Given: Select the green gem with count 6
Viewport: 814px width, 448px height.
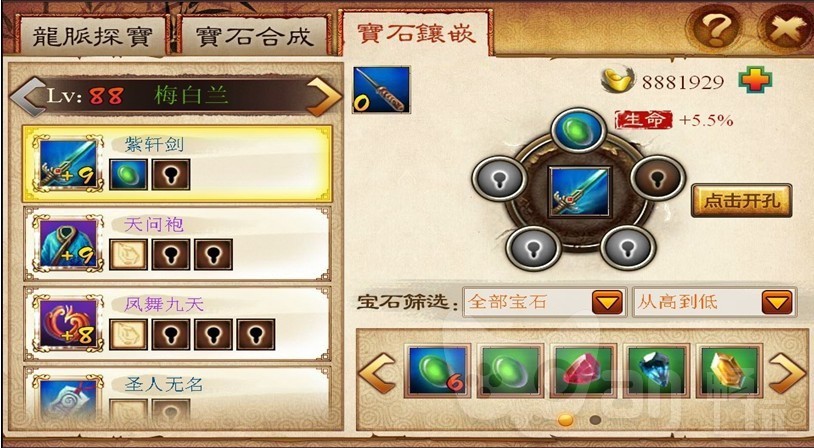Looking at the screenshot, I should [438, 371].
